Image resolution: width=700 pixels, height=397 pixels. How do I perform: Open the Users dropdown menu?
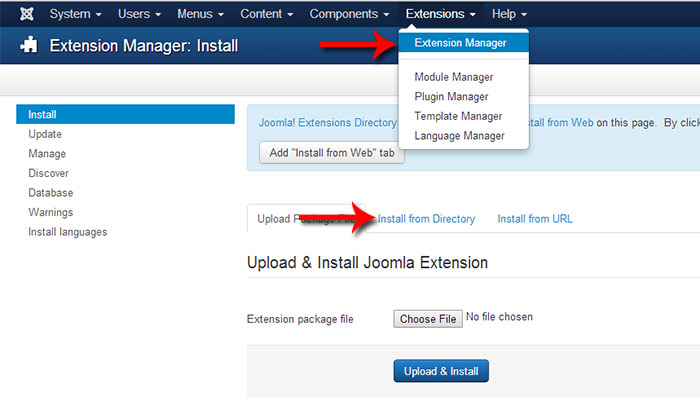pyautogui.click(x=139, y=14)
